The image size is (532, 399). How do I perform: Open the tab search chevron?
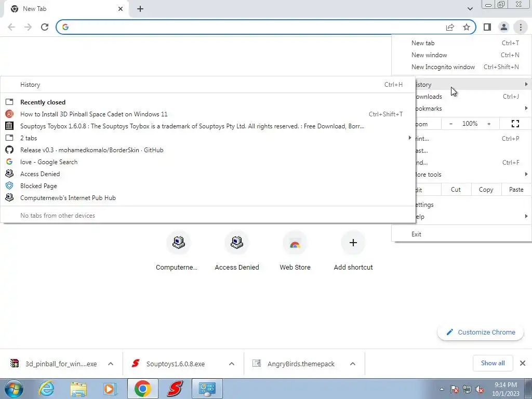pyautogui.click(x=470, y=9)
